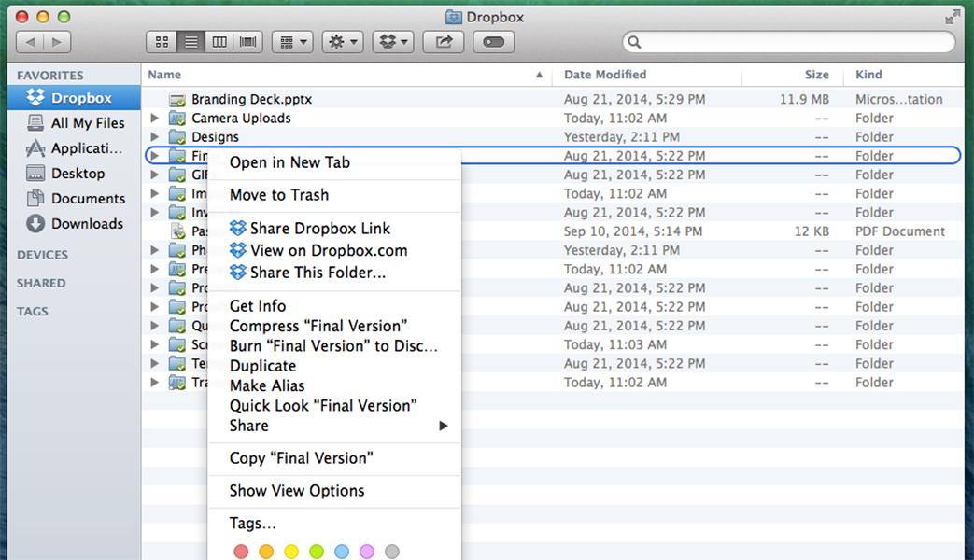
Task: Choose Compress "Final Version" menu entry
Action: pyautogui.click(x=318, y=326)
